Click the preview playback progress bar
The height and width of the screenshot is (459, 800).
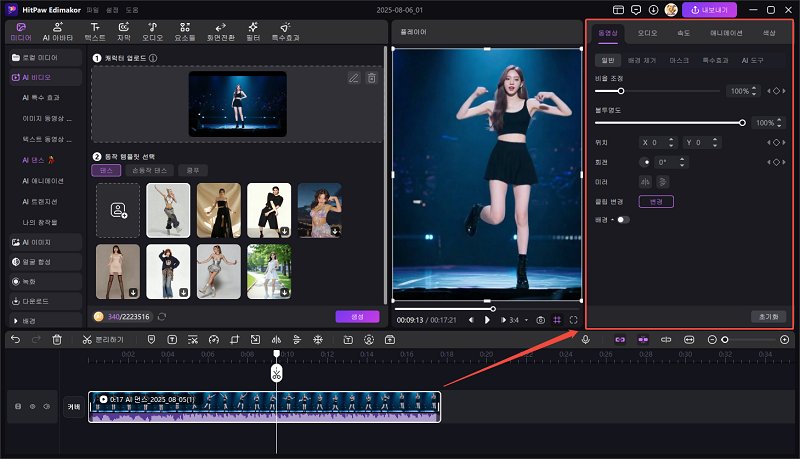point(487,309)
